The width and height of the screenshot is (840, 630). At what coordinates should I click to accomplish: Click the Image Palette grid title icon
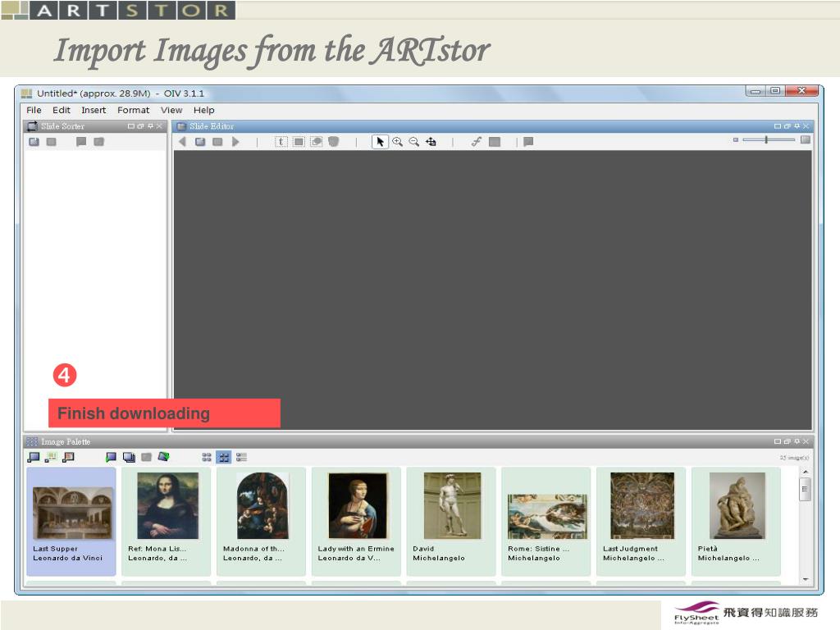point(32,441)
